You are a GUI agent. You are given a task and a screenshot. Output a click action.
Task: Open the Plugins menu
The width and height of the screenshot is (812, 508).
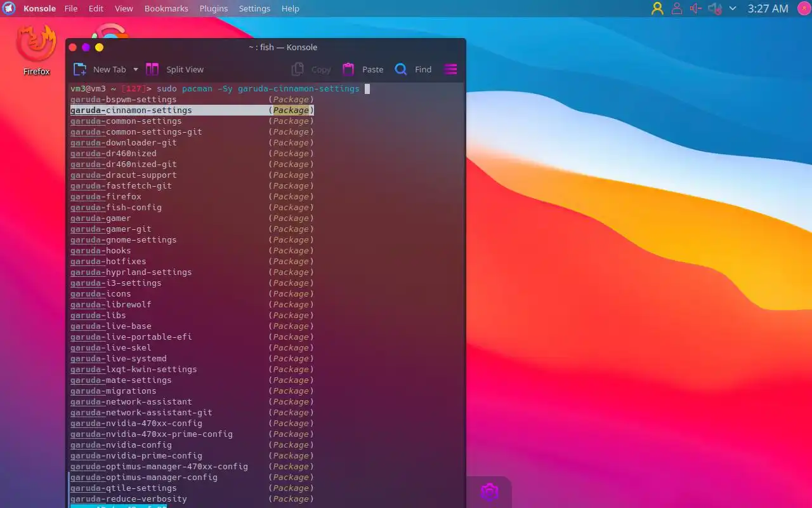(x=214, y=8)
